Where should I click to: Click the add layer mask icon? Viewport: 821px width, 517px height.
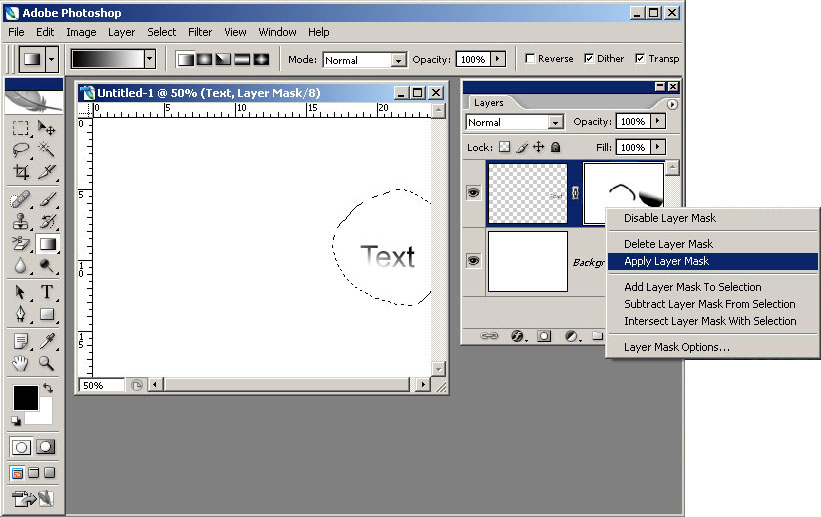point(544,336)
